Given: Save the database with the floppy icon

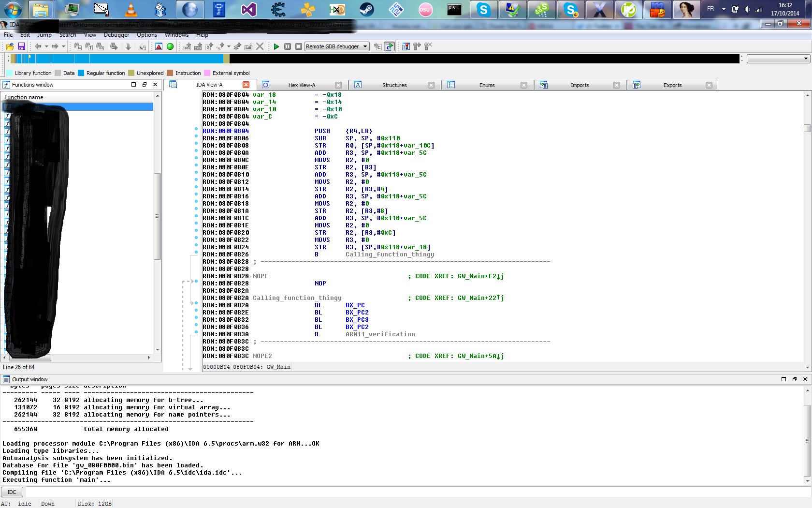Looking at the screenshot, I should click(21, 46).
